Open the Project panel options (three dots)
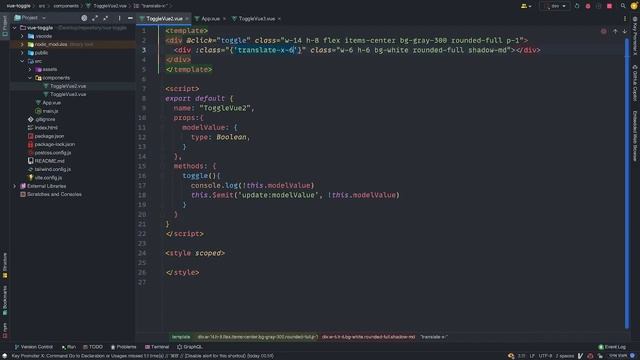This screenshot has width=640, height=360. click(x=119, y=18)
